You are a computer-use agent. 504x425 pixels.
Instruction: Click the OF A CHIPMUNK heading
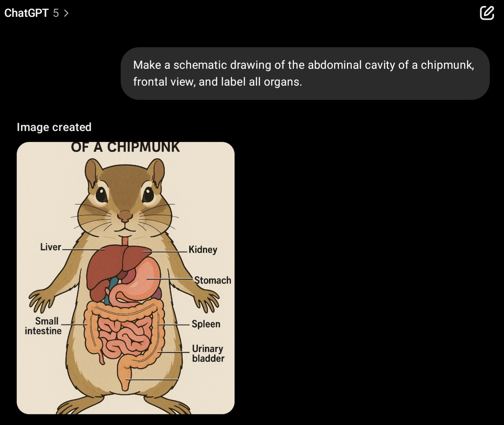pyautogui.click(x=125, y=147)
